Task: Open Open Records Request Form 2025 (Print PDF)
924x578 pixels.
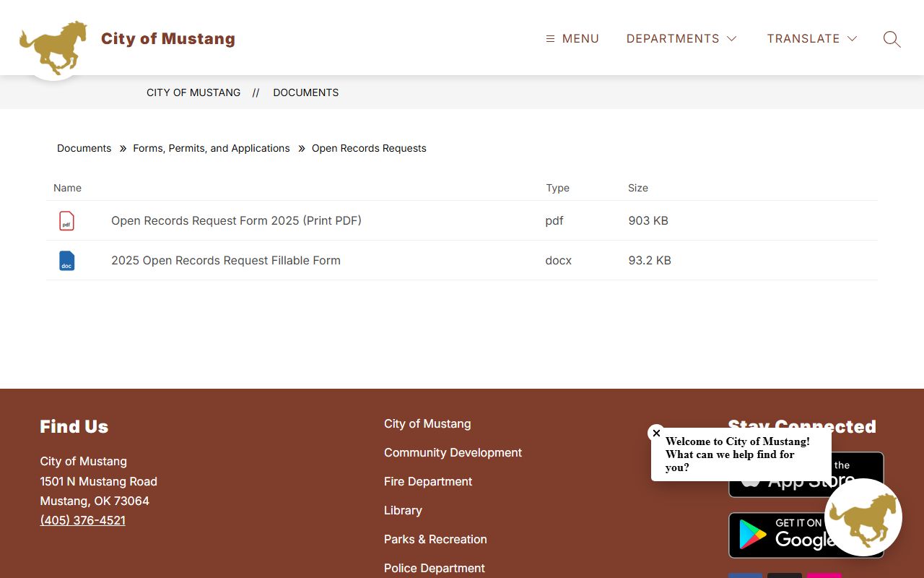Action: (236, 221)
